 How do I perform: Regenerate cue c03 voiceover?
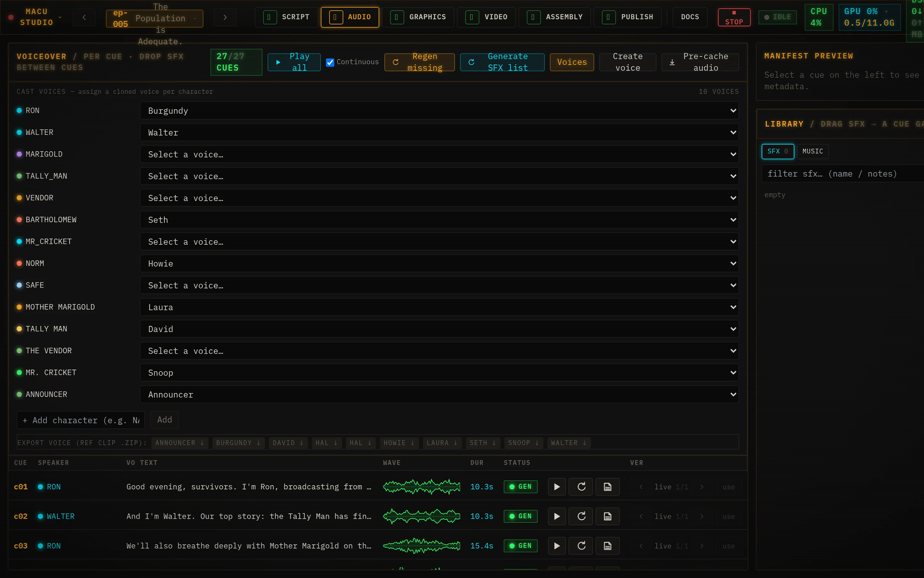click(x=581, y=546)
